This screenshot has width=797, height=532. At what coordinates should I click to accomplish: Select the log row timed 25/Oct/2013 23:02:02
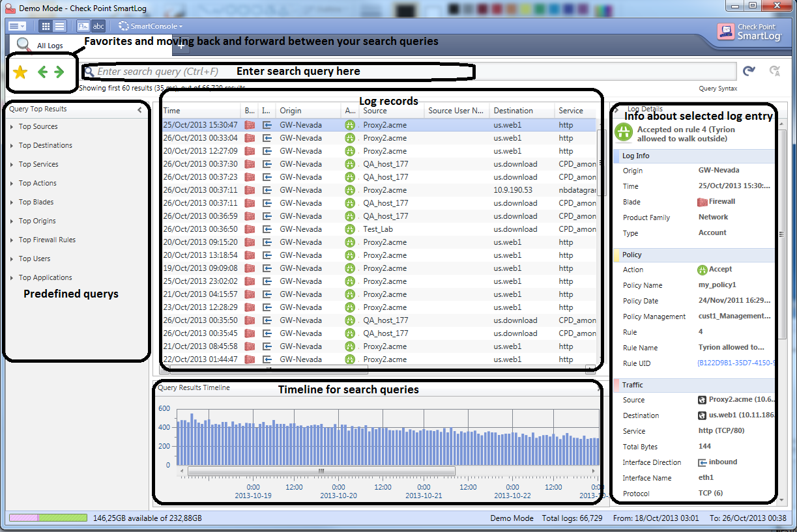tap(379, 281)
